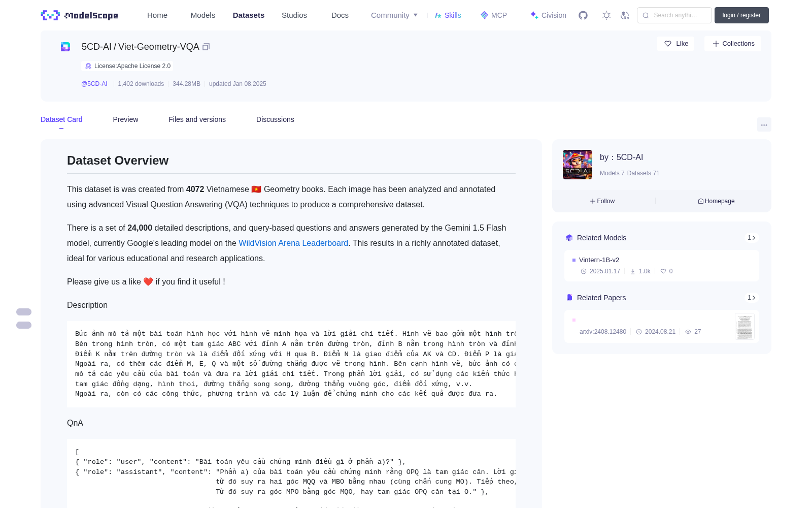Go to Home in navigation
Viewport: 812px width, 508px height.
(157, 15)
